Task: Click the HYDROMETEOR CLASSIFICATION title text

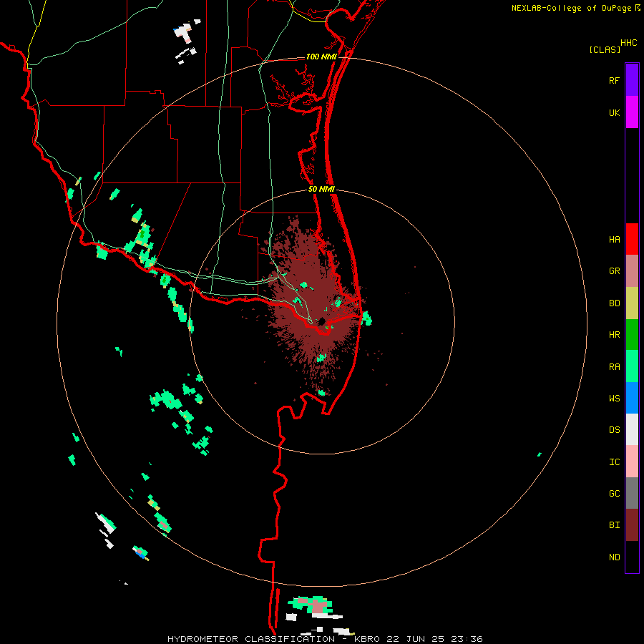Action: coord(251,639)
